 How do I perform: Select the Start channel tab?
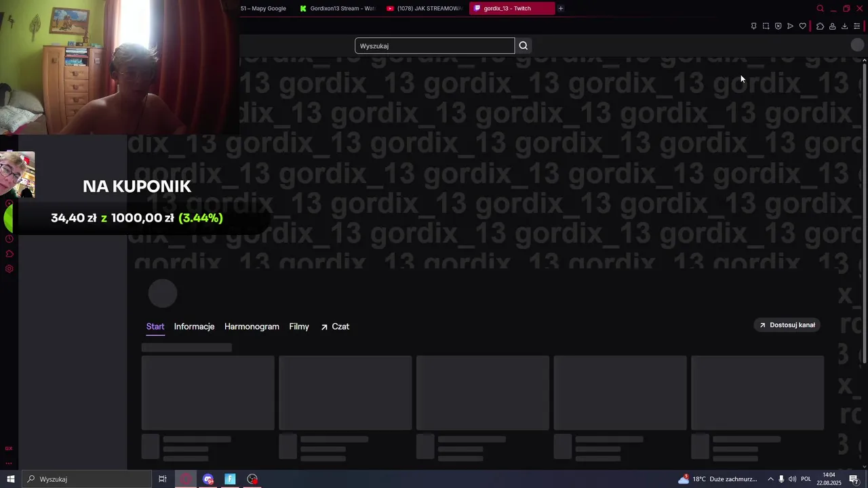click(x=155, y=327)
